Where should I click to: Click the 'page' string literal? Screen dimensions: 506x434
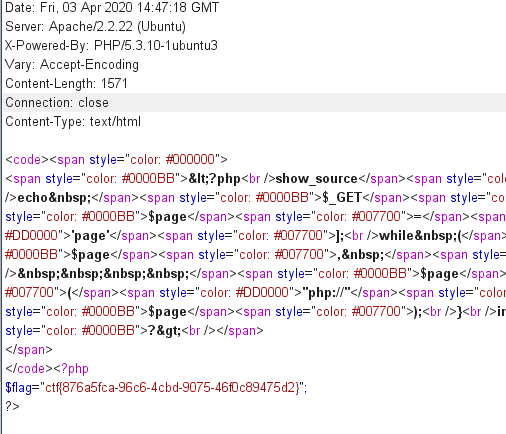click(90, 236)
